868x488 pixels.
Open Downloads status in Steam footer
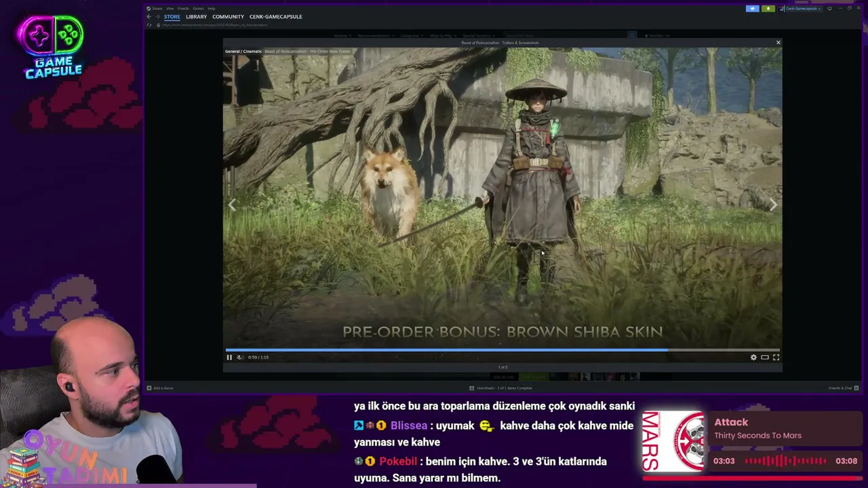coord(501,388)
